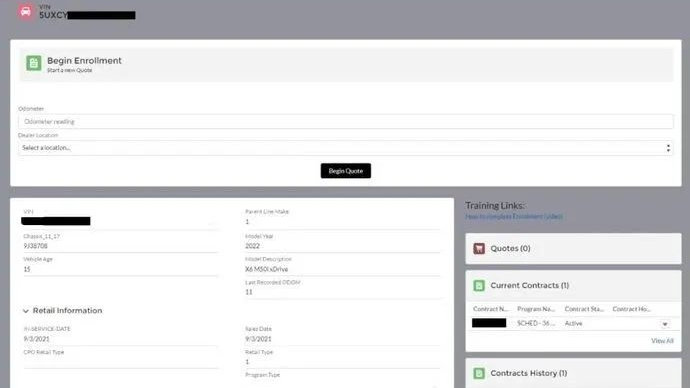Click the In-Service-Date value 9/3/2021
The height and width of the screenshot is (388, 690).
pos(37,339)
